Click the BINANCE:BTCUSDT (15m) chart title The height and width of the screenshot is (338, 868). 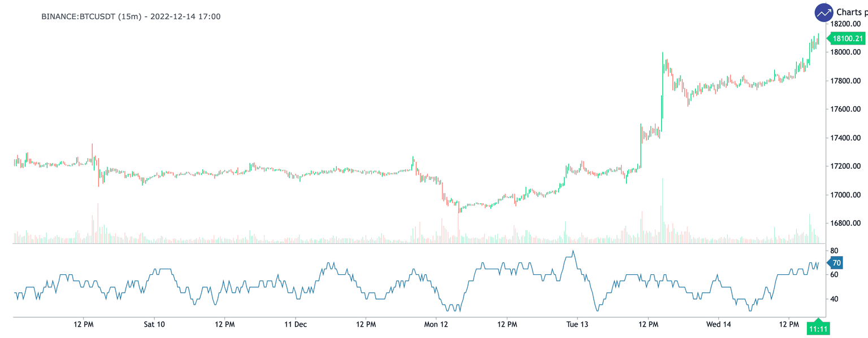[x=131, y=16]
